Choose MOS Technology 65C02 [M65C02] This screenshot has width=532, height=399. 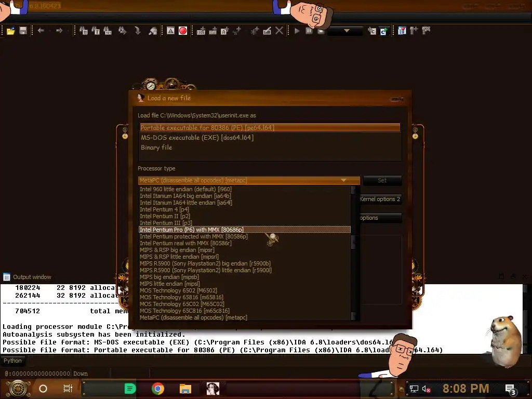(245, 304)
